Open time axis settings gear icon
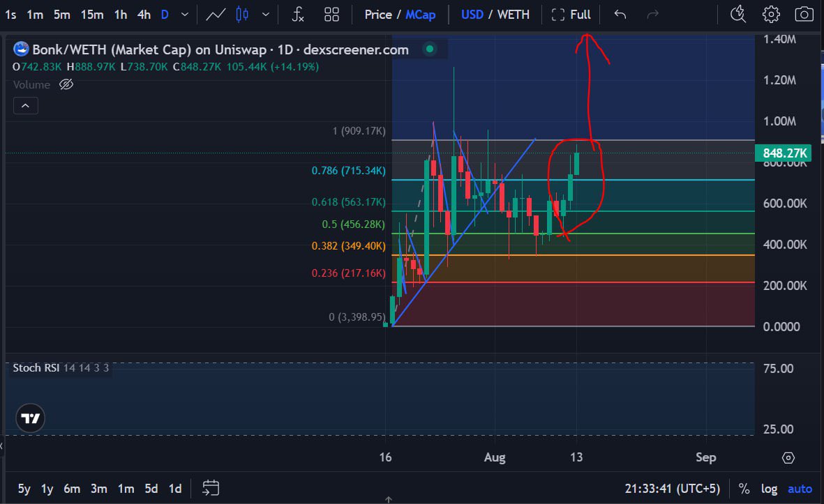The image size is (824, 504). (788, 458)
